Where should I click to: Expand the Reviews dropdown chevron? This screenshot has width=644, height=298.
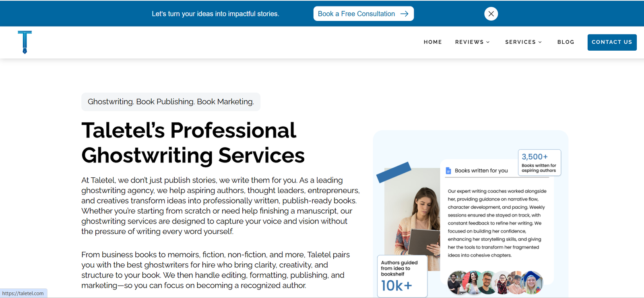[488, 42]
